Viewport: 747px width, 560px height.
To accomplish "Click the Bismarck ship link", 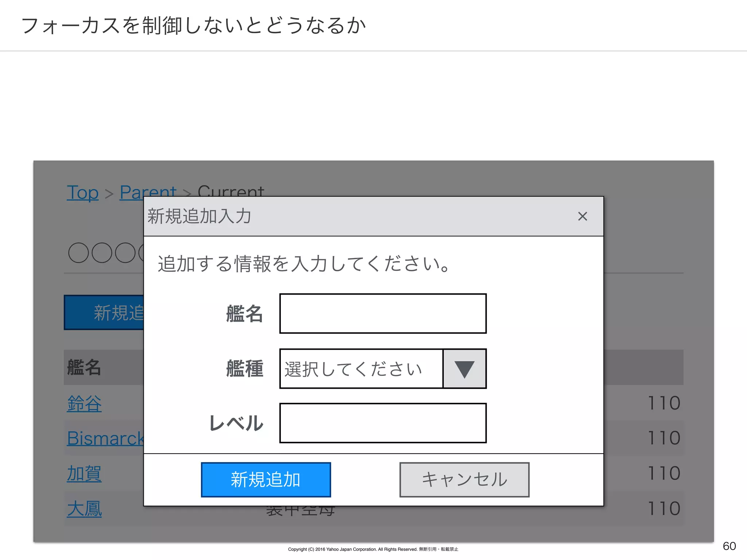I will click(105, 438).
